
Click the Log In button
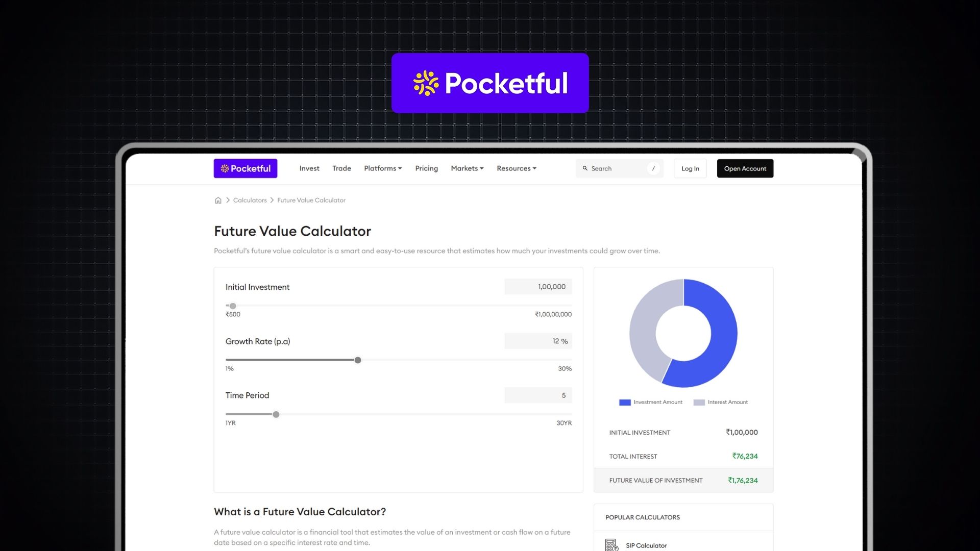coord(690,168)
